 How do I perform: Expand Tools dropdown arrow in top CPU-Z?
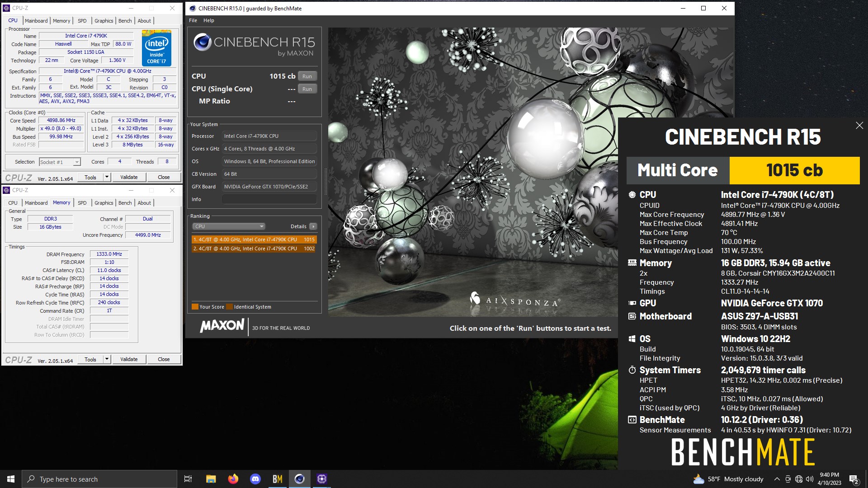pyautogui.click(x=107, y=177)
